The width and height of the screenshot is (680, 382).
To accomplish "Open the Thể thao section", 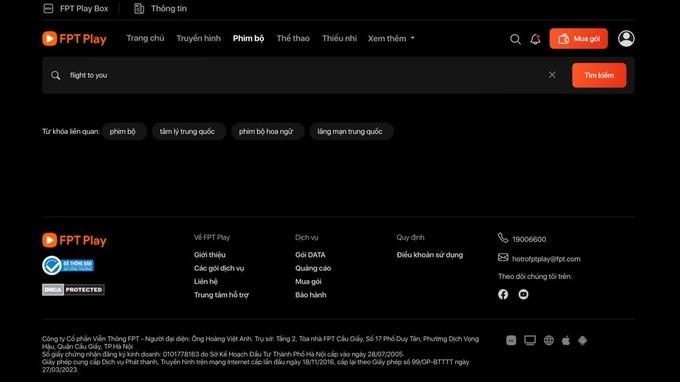I will 293,38.
